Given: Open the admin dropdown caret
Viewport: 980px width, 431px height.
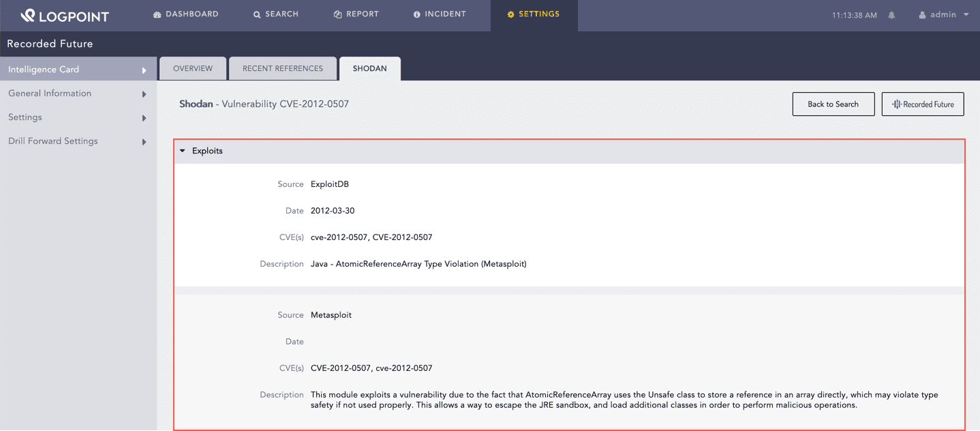Looking at the screenshot, I should tap(966, 14).
